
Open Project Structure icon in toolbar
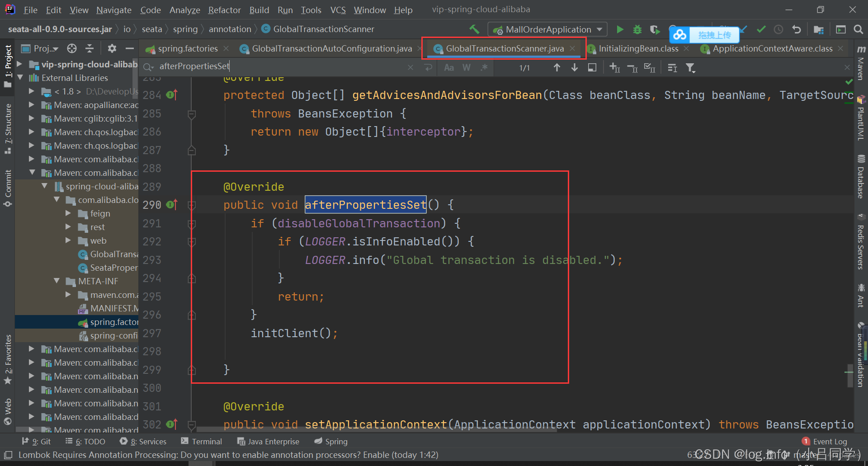(818, 29)
